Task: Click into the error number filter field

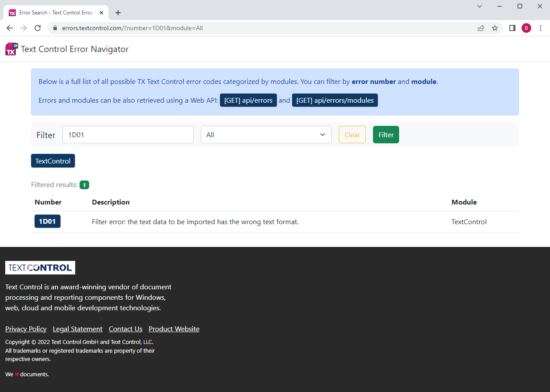Action: click(128, 135)
